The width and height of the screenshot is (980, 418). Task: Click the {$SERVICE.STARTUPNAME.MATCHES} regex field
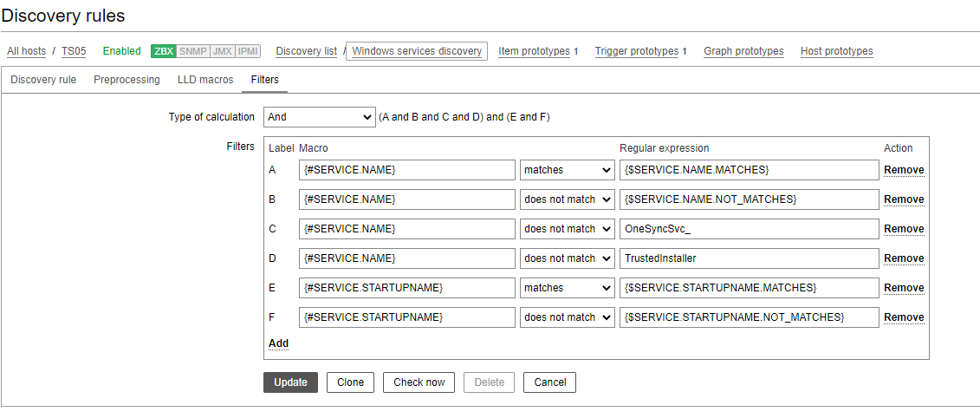[750, 288]
